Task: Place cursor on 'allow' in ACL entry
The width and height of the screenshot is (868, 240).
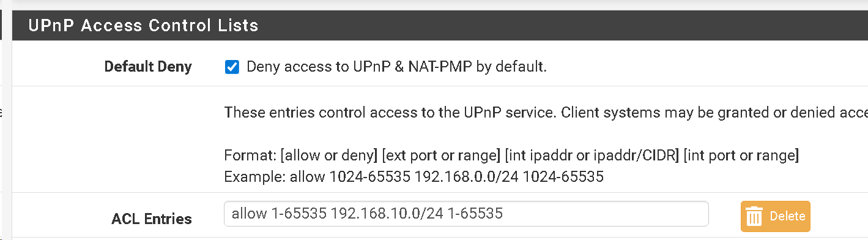Action: (x=249, y=214)
